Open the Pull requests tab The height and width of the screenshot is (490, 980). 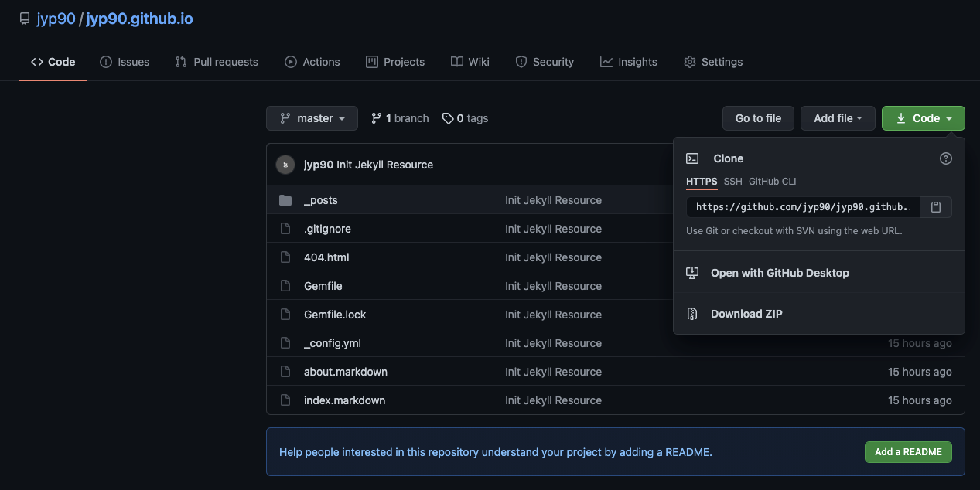[217, 62]
